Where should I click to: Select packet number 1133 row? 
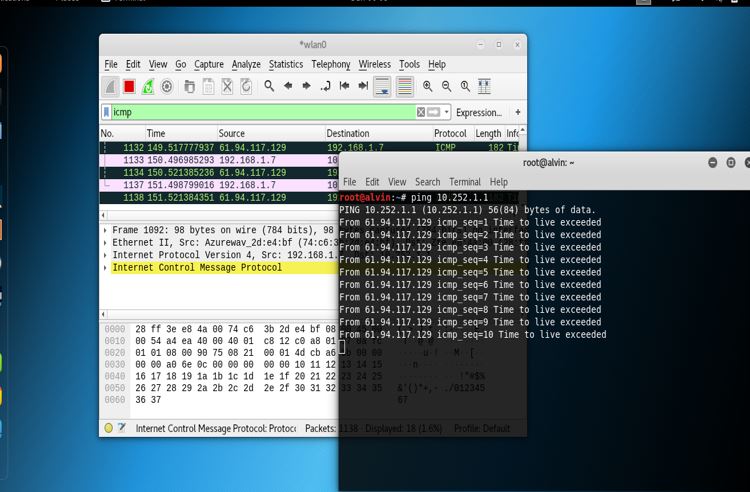coord(219,160)
